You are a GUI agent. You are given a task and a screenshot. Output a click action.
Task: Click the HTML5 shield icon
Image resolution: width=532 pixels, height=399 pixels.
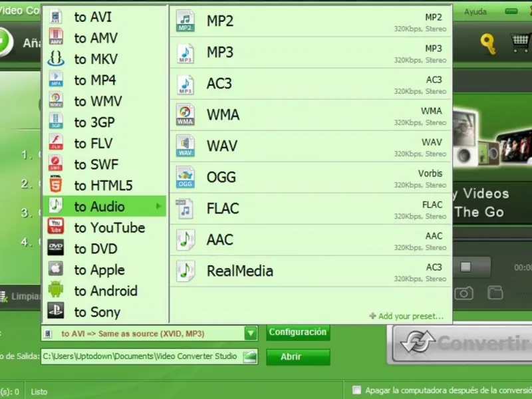click(x=56, y=185)
